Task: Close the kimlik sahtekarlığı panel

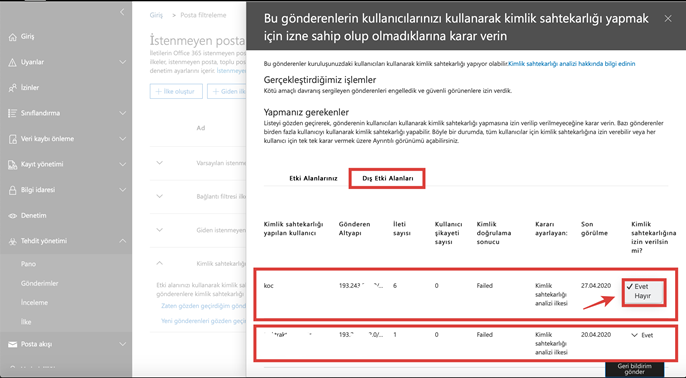Action: (668, 18)
